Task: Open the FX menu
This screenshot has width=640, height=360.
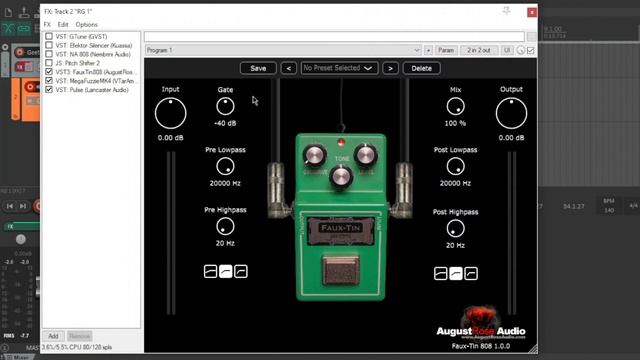Action: tap(47, 24)
